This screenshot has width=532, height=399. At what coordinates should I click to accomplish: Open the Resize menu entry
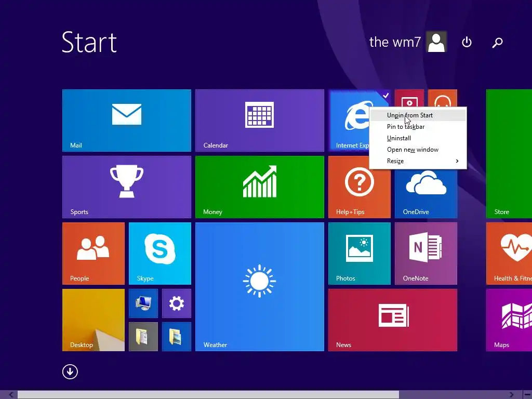coord(418,161)
